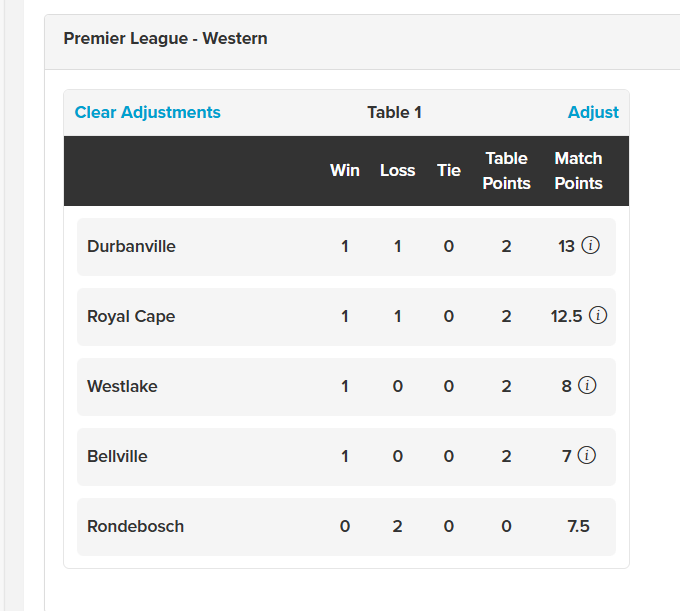Screen dimensions: 680x611
Task: Select the Rondebosch team row
Action: (x=346, y=527)
